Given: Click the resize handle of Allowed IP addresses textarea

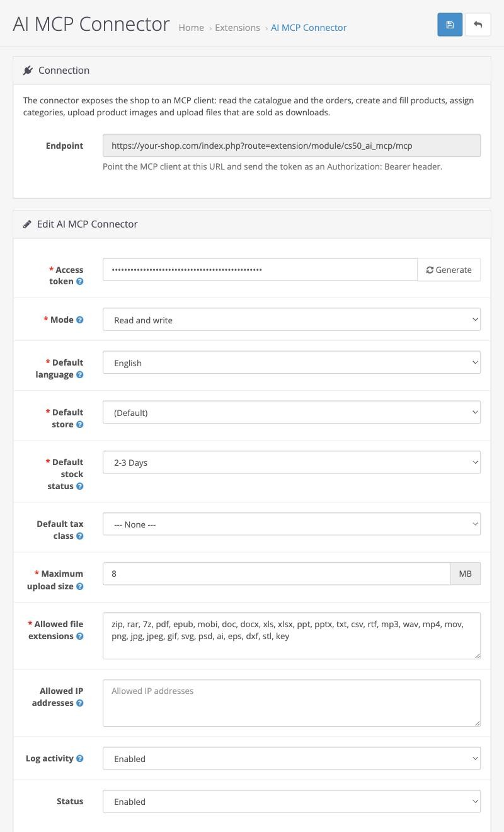Looking at the screenshot, I should [x=477, y=723].
